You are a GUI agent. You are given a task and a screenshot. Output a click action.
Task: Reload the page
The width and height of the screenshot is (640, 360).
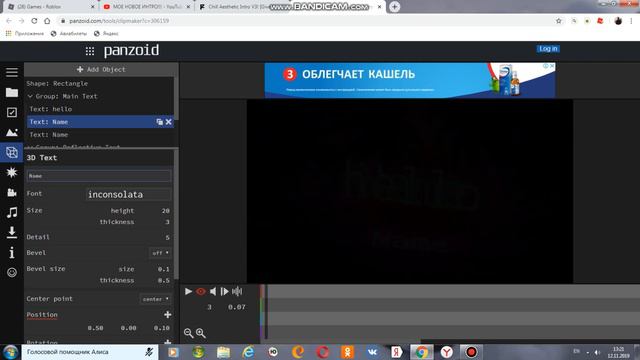[x=34, y=21]
